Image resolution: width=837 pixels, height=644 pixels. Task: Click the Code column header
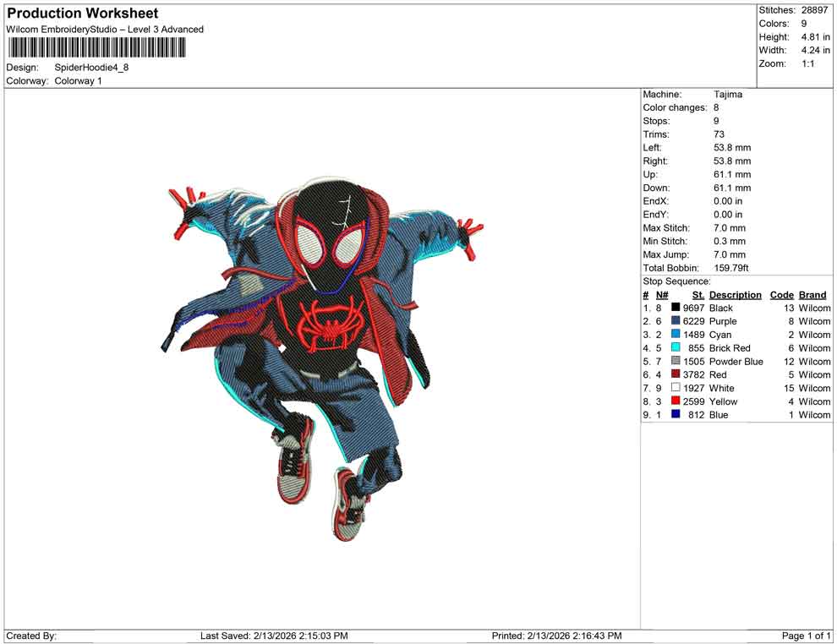[x=782, y=294]
